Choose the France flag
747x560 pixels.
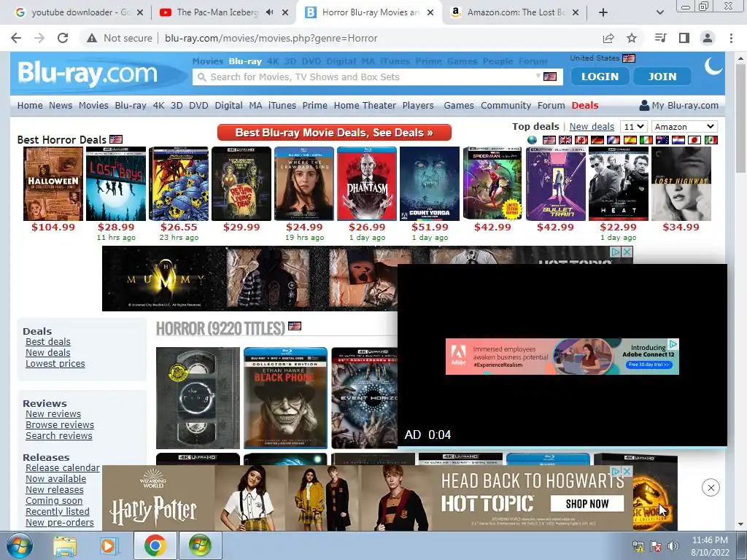coord(614,140)
